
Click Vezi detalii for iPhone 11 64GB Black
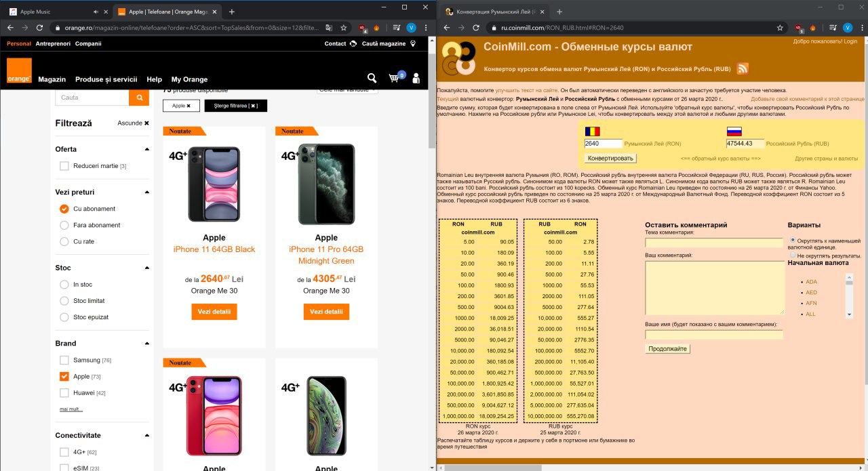(x=214, y=312)
